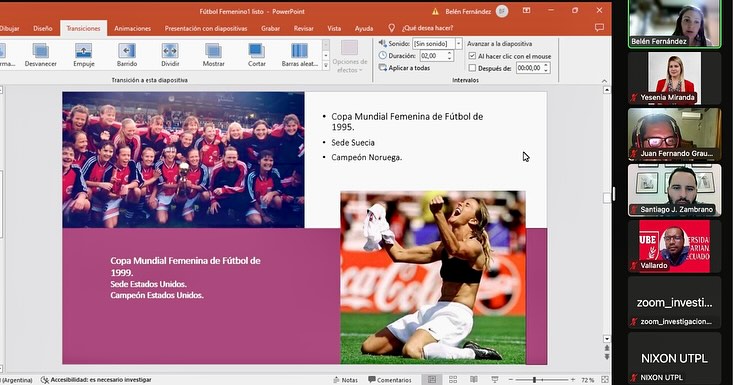Click the 'Sede Suecia' bullet text
Viewport: 733px width, 385px height.
coord(353,143)
